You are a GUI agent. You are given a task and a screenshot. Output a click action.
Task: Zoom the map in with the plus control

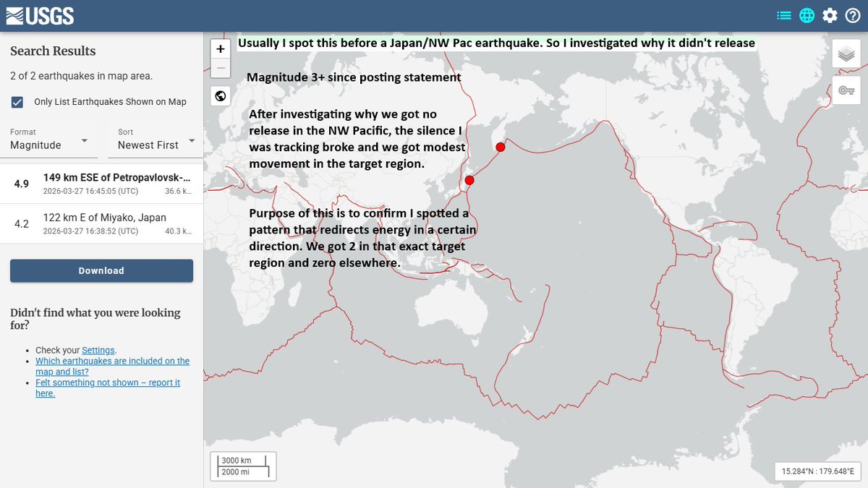pos(220,48)
